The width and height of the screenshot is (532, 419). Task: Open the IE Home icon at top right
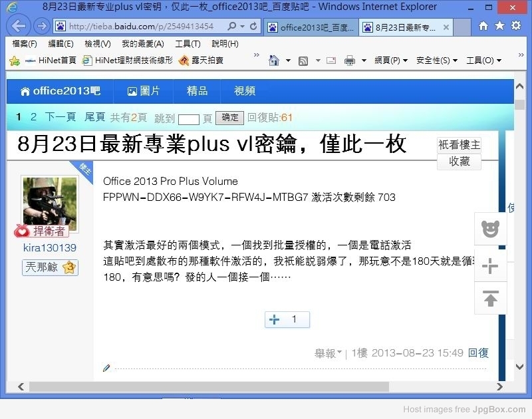483,26
